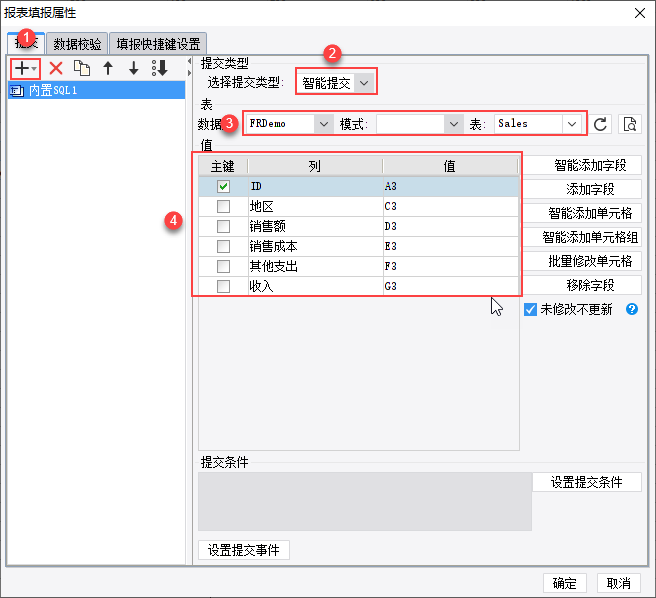This screenshot has height=598, width=656.
Task: Toggle the primary key checkbox for ID
Action: tap(223, 186)
